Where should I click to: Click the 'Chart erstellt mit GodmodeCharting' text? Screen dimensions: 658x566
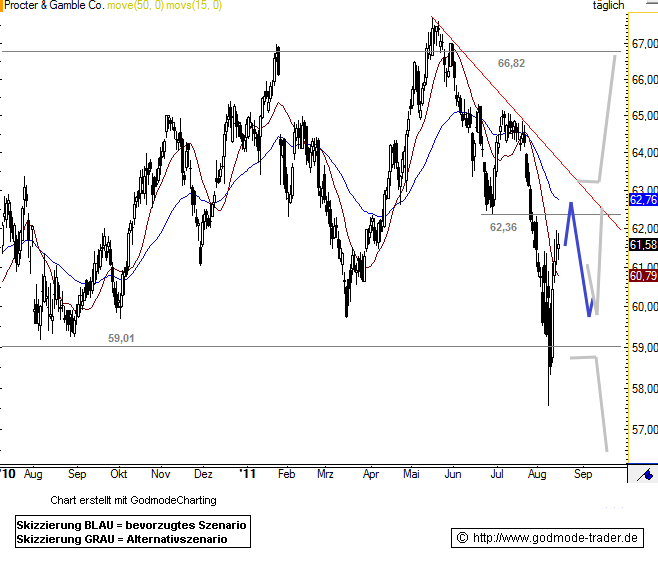click(x=133, y=499)
